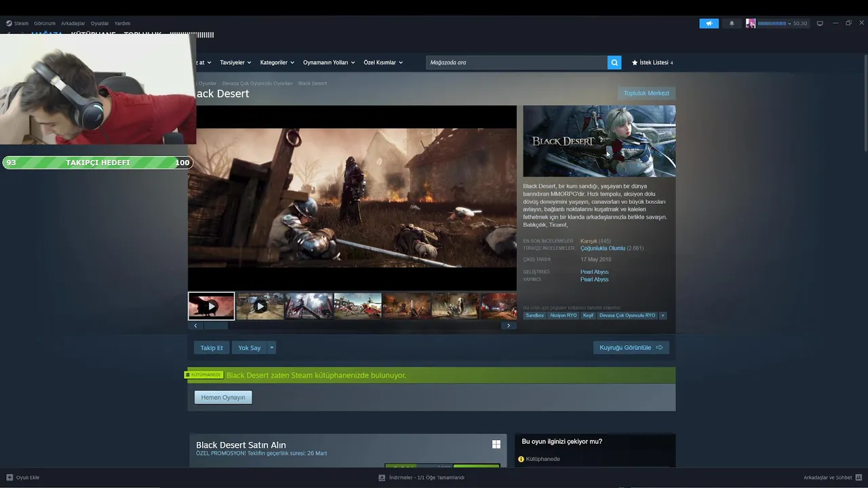
Task: Open İstek Listesi wishlist with star
Action: [x=652, y=62]
